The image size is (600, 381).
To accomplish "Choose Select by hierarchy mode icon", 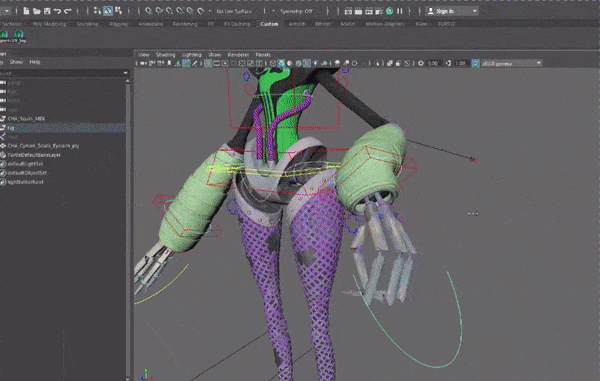I will pyautogui.click(x=97, y=11).
